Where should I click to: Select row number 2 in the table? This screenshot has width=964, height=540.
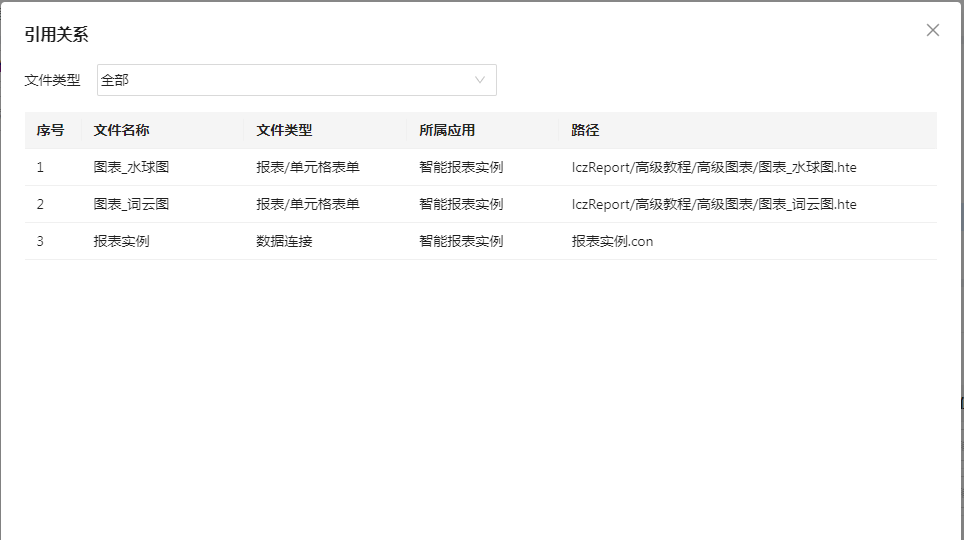(x=40, y=204)
